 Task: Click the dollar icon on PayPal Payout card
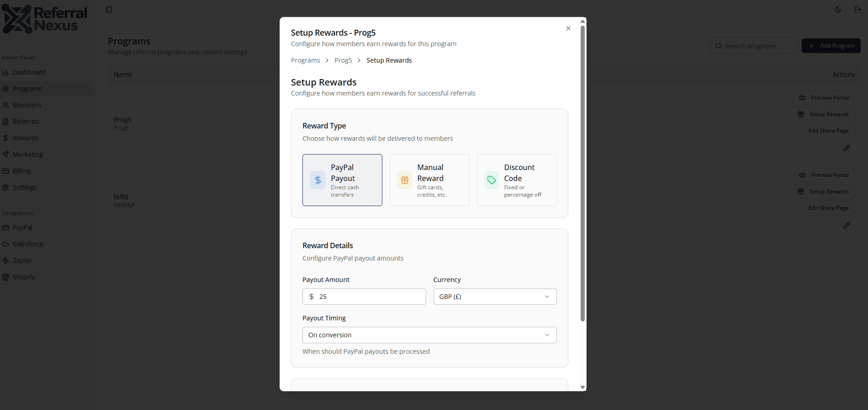coord(318,180)
